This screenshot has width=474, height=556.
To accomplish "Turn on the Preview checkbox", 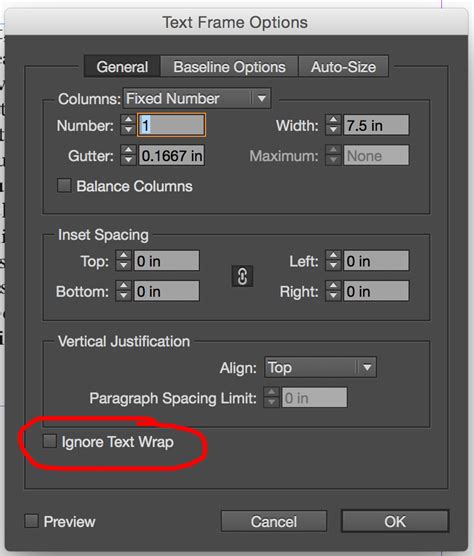I will [x=32, y=521].
